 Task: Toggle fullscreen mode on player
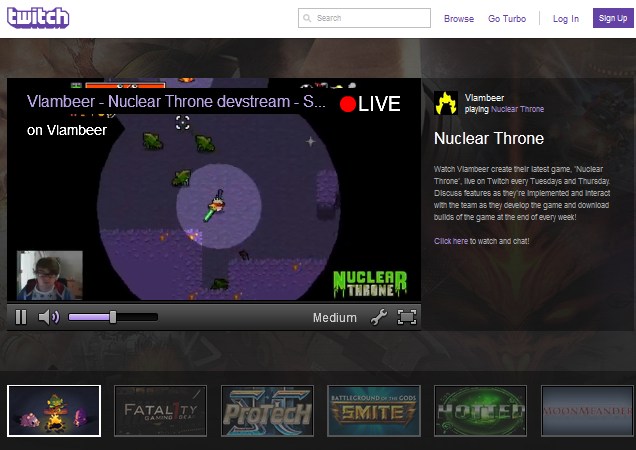coord(406,317)
